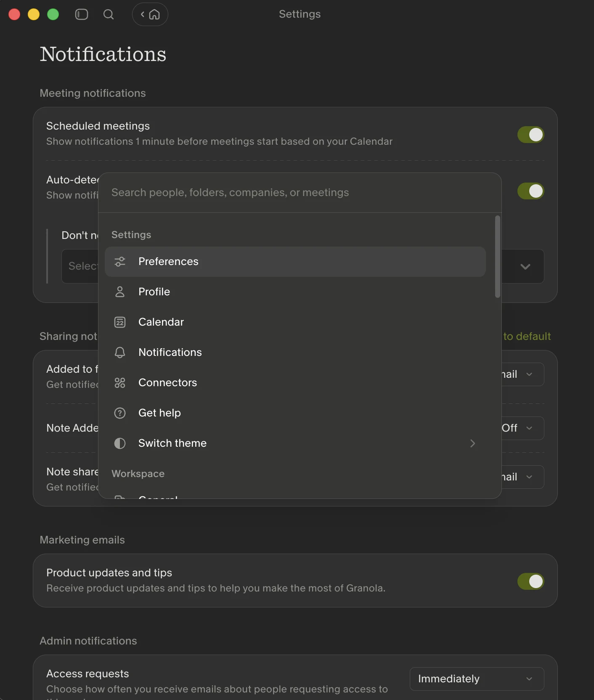Image resolution: width=594 pixels, height=700 pixels.
Task: Click the reset to default link
Action: pos(527,337)
